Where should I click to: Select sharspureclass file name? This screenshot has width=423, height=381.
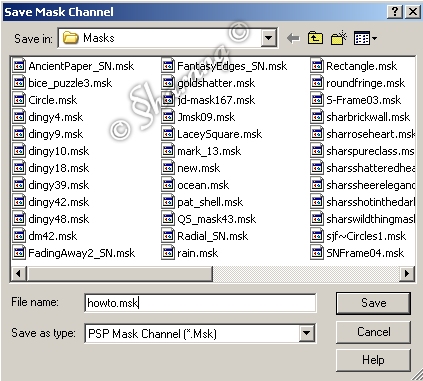(x=370, y=151)
